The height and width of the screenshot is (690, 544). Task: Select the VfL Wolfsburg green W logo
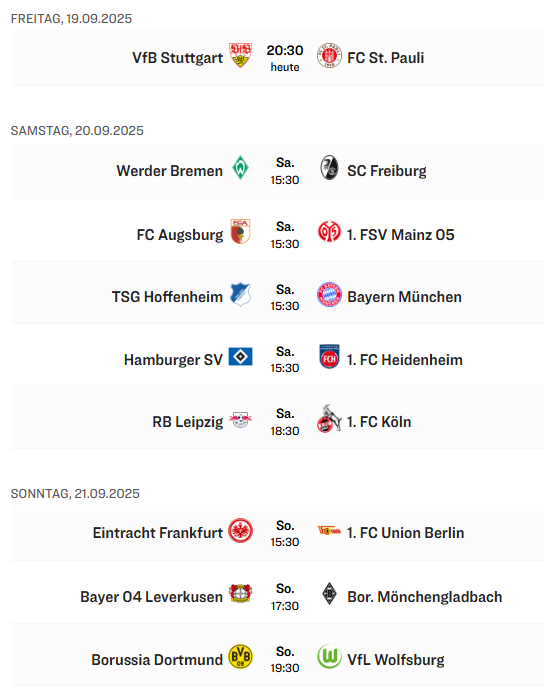point(329,657)
